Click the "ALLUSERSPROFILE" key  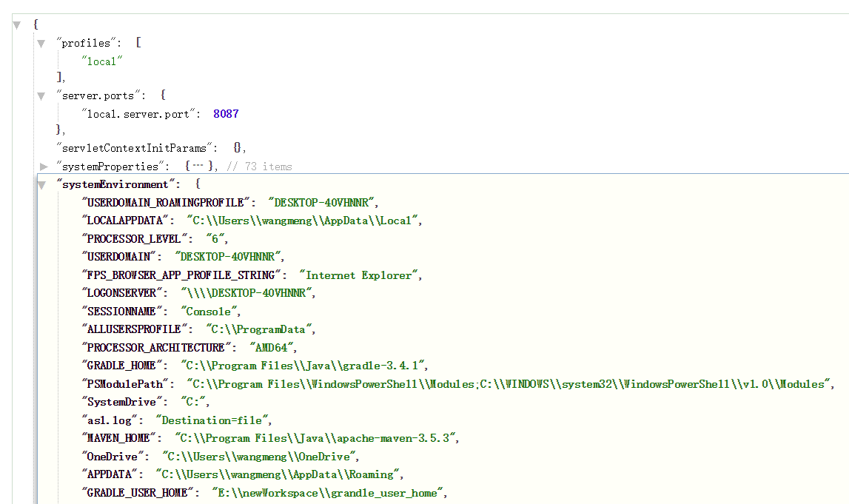pos(134,329)
